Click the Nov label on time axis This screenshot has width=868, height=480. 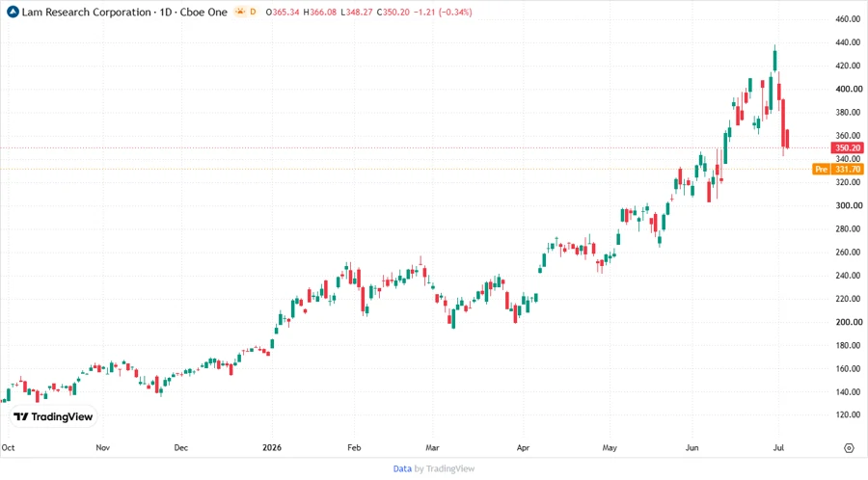pos(103,447)
